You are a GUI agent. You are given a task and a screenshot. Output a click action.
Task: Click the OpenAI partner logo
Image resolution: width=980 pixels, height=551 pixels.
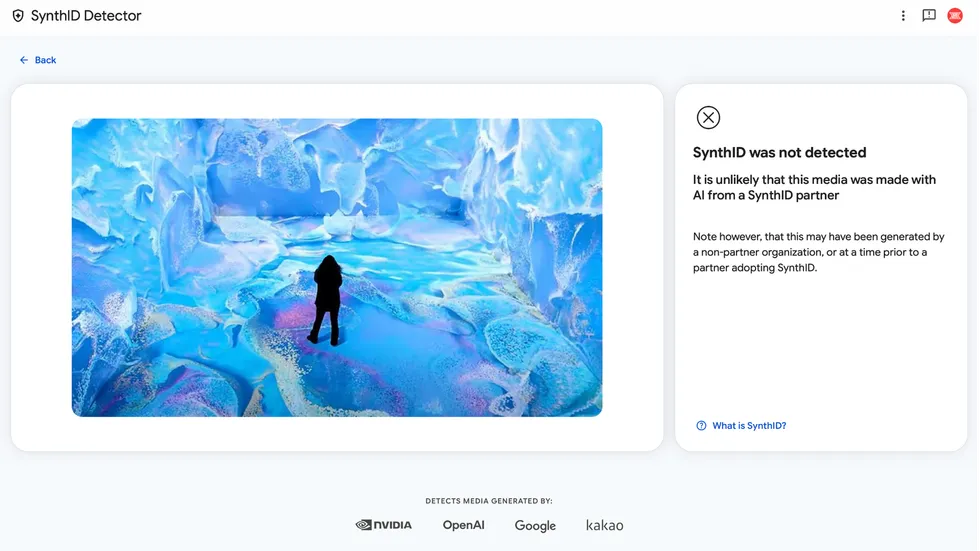(x=463, y=525)
